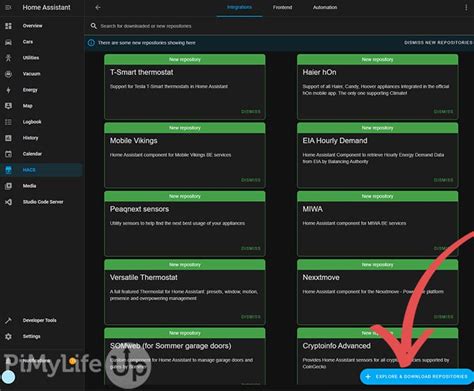Viewport: 474px width, 391px height.
Task: Click the Developer Tools hammer icon
Action: [8, 320]
